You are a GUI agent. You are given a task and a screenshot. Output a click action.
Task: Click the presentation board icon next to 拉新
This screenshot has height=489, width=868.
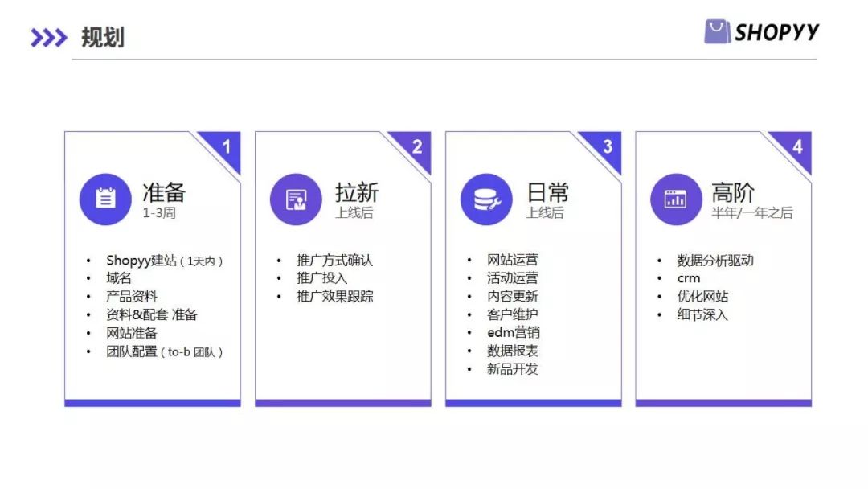pyautogui.click(x=296, y=199)
